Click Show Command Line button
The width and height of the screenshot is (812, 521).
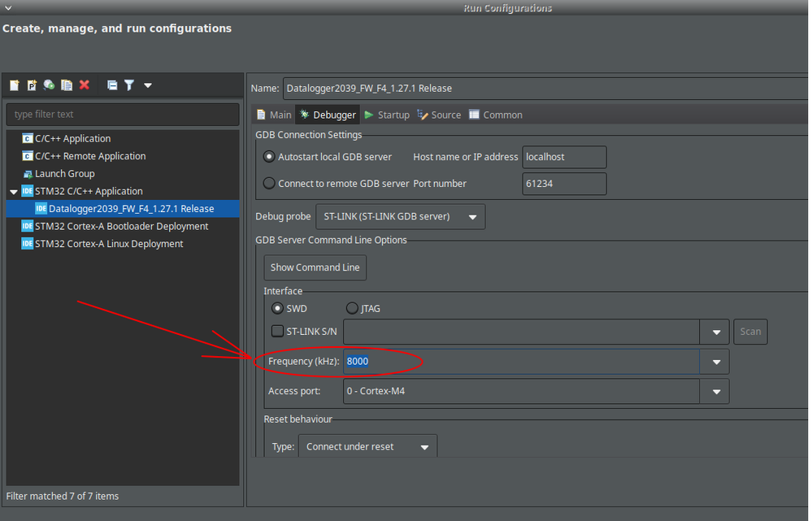(x=315, y=267)
